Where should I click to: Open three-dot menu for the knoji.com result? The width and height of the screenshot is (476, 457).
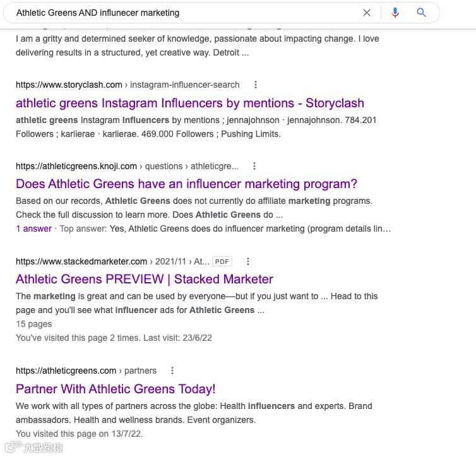[x=254, y=166]
